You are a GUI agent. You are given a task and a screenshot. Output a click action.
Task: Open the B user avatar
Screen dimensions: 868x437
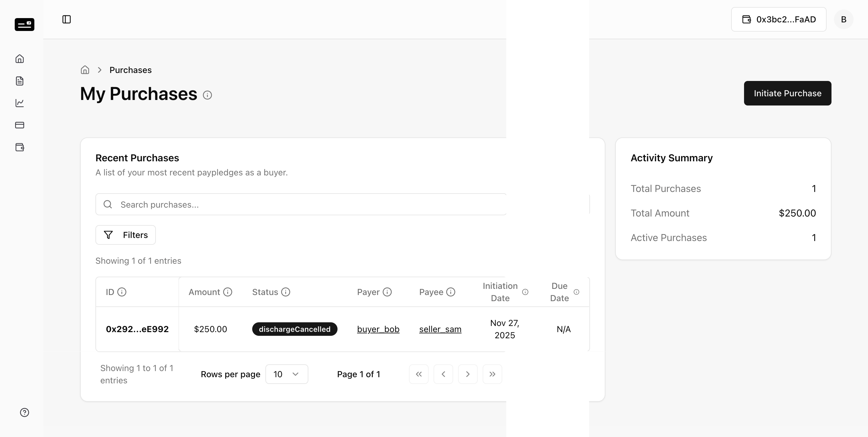(x=844, y=20)
